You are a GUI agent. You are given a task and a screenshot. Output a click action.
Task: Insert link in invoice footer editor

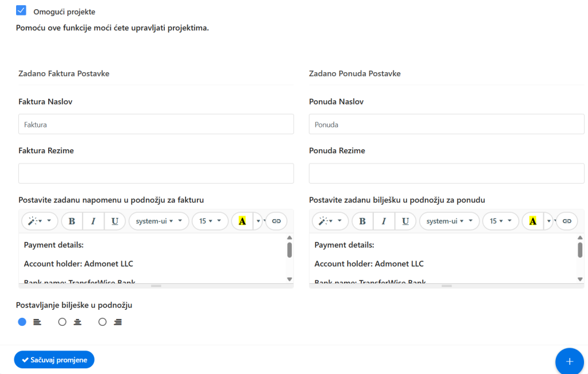[x=276, y=221]
